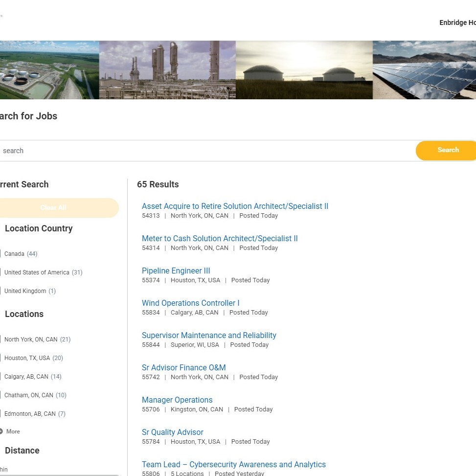
Task: Open the Enbridge Home link
Action: pos(457,23)
